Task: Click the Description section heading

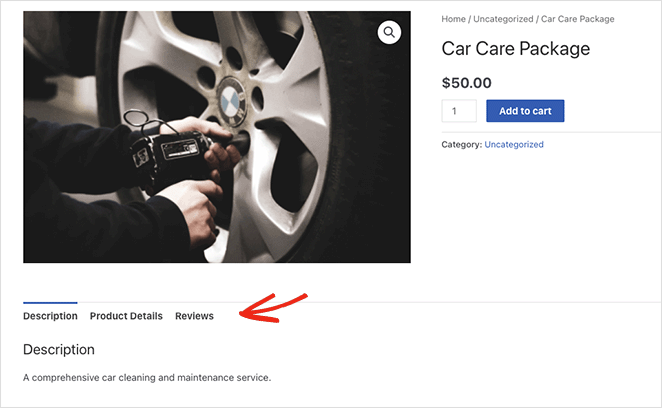Action: (x=59, y=350)
